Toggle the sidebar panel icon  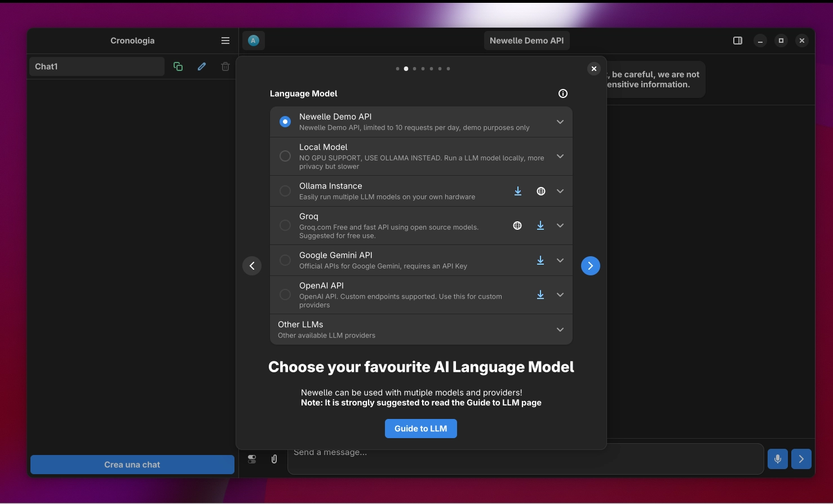(738, 41)
